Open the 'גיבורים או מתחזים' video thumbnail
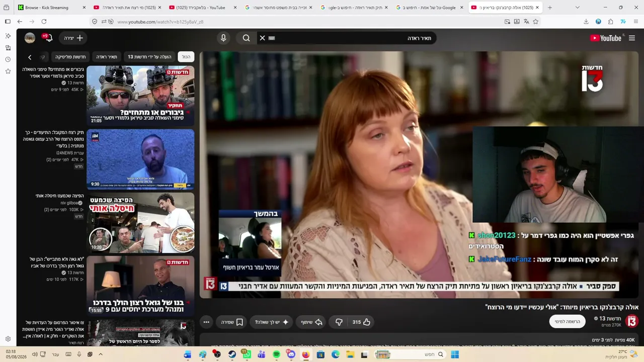Image resolution: width=644 pixels, height=362 pixels. [x=140, y=96]
